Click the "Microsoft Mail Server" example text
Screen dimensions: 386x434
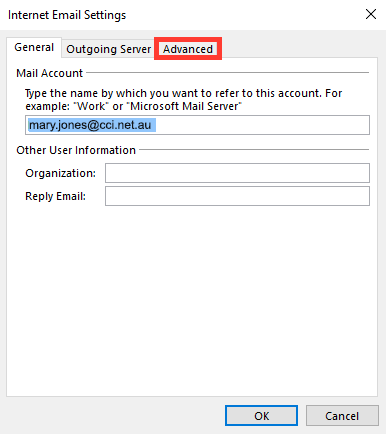tap(184, 106)
